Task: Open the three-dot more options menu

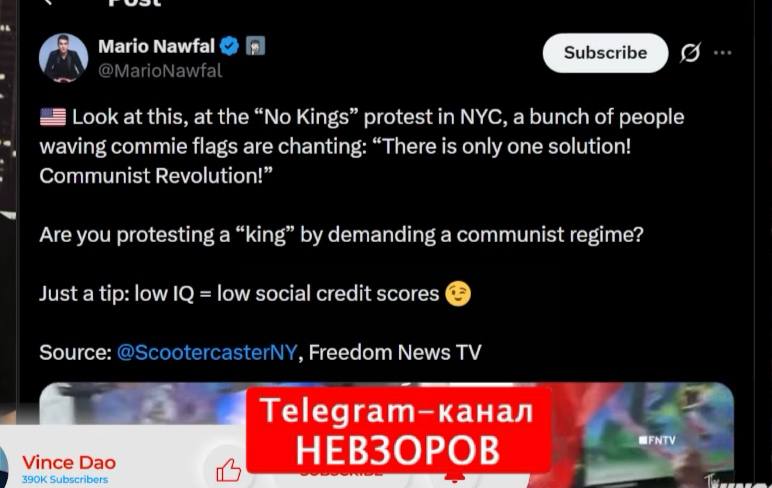Action: point(722,53)
